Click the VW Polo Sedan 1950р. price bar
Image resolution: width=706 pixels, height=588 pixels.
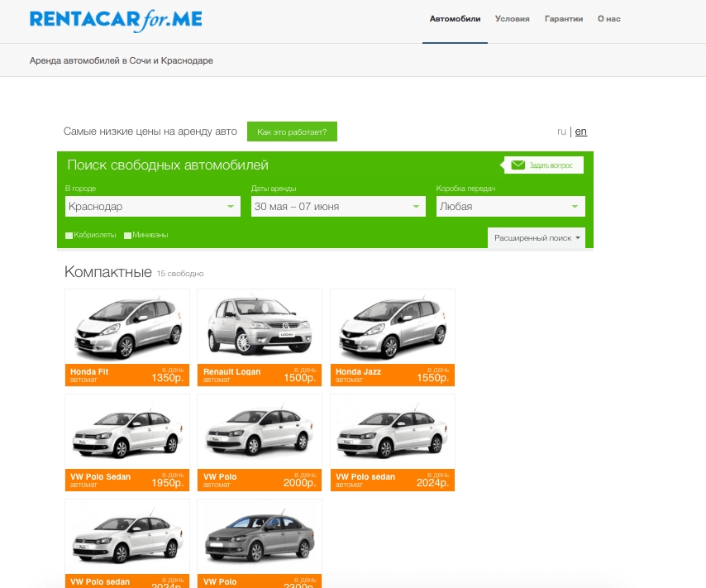[127, 480]
